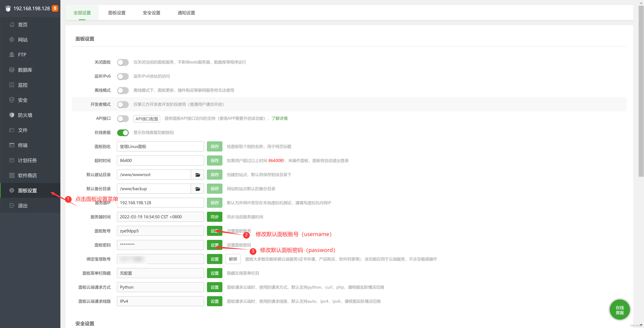Focus the 超时时间 input with 86400

160,160
